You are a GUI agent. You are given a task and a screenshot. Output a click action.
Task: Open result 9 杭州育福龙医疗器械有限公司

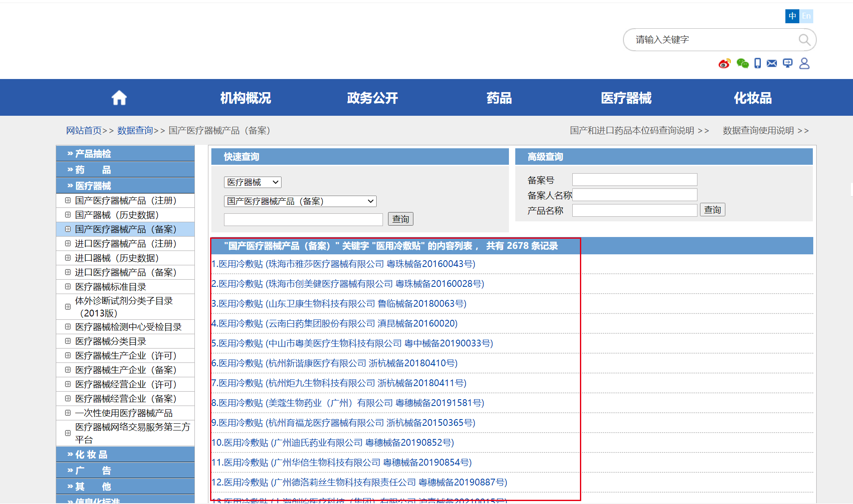click(x=343, y=423)
